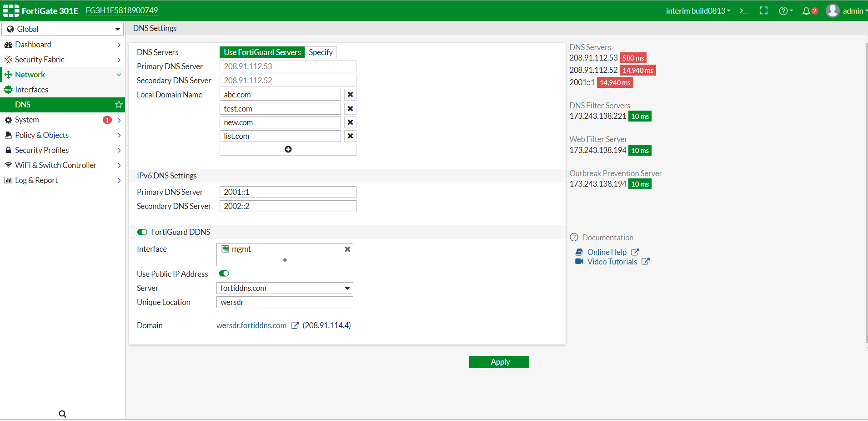Expand the Security Profiles chevron
Image resolution: width=868 pixels, height=421 pixels.
119,150
